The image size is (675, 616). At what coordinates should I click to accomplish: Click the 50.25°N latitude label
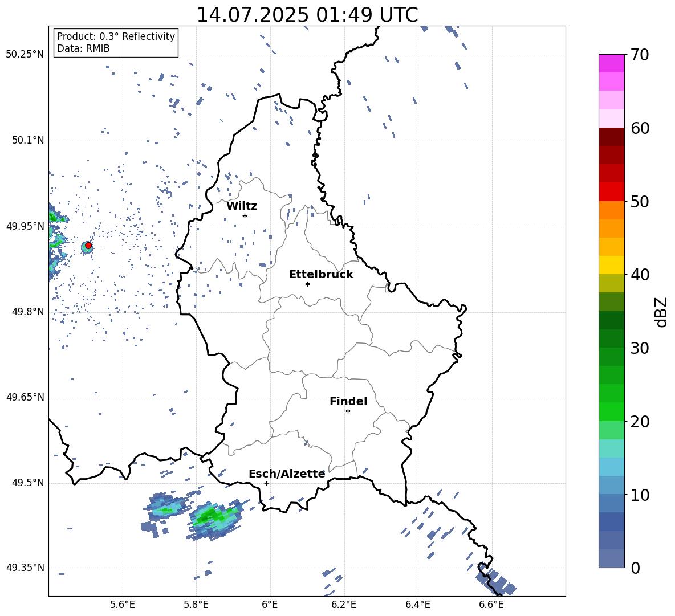(25, 55)
